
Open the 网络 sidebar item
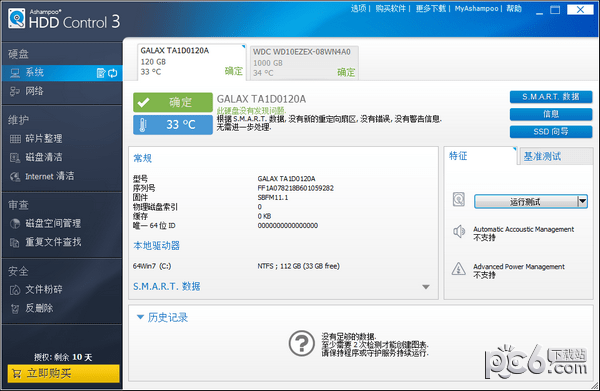click(62, 91)
